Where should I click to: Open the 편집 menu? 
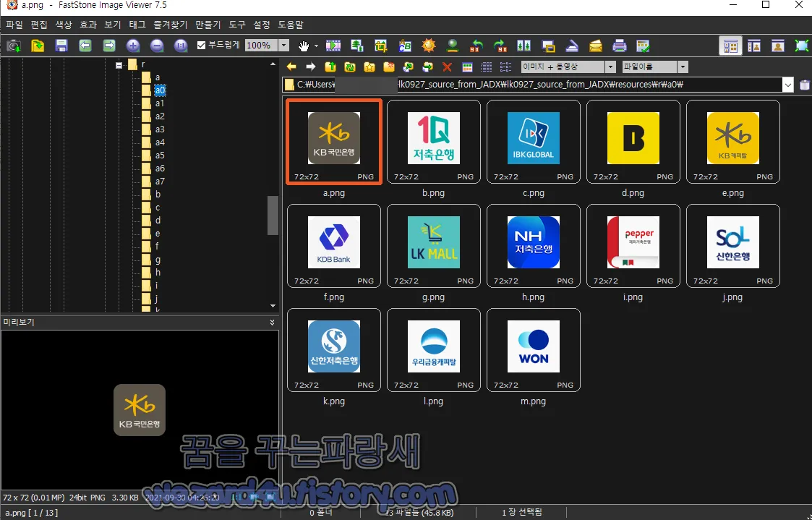[39, 25]
